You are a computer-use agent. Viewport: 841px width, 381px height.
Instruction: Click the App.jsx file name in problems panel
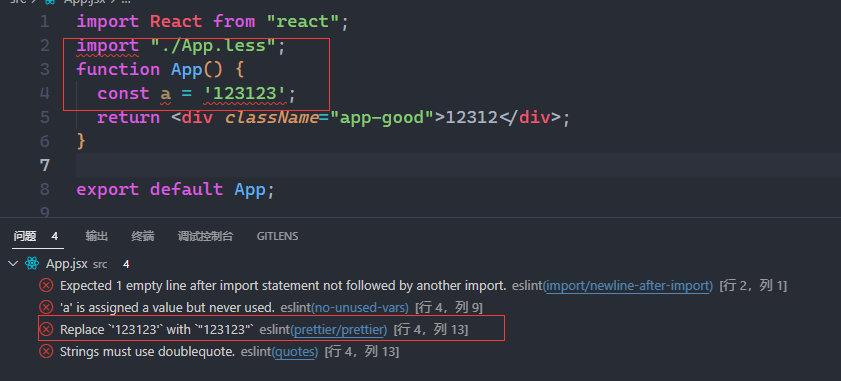[x=67, y=264]
